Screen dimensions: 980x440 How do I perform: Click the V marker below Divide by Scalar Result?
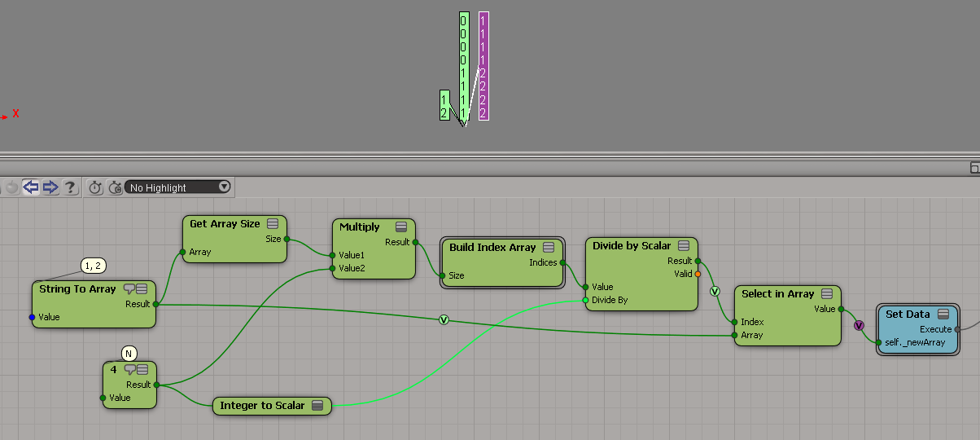pyautogui.click(x=715, y=291)
